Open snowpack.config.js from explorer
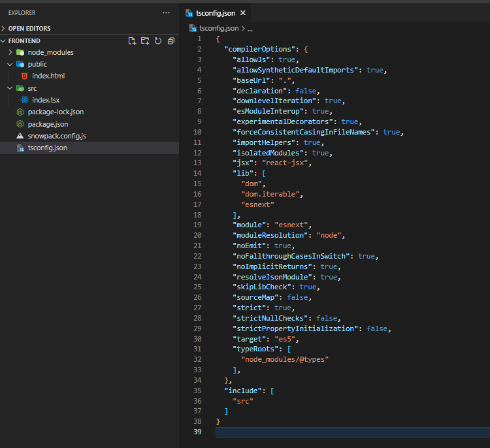Image resolution: width=490 pixels, height=448 pixels. click(x=57, y=136)
